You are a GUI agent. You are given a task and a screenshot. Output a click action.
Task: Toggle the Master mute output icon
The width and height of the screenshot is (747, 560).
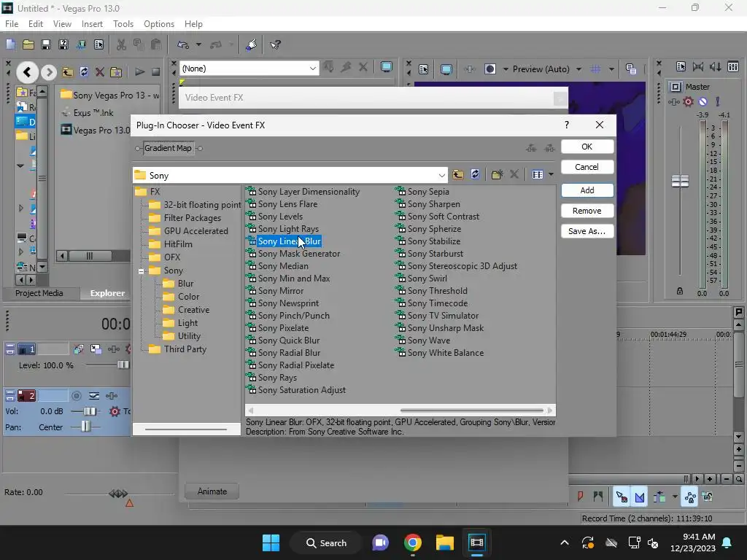click(703, 101)
